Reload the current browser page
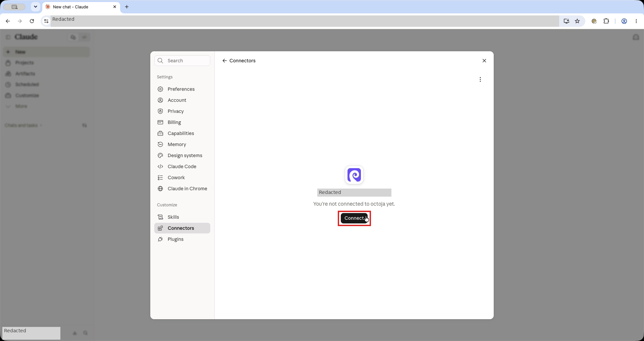This screenshot has height=341, width=644. pyautogui.click(x=32, y=21)
